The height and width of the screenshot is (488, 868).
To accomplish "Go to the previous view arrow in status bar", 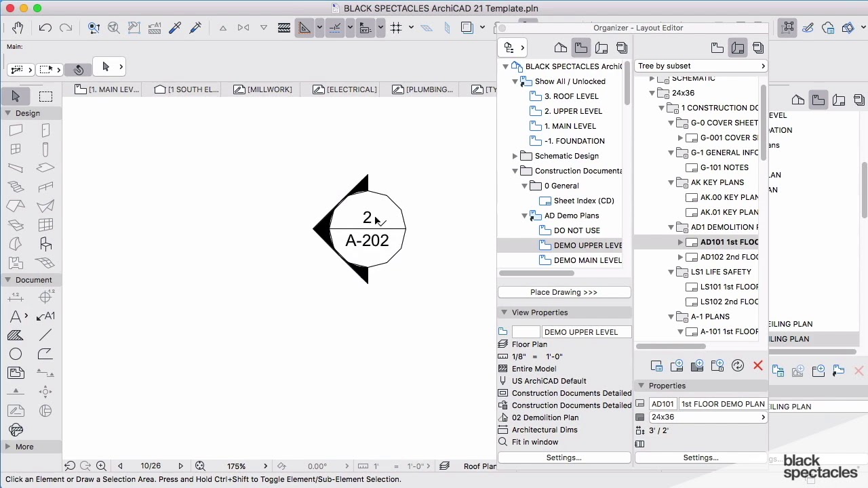I will click(x=120, y=466).
